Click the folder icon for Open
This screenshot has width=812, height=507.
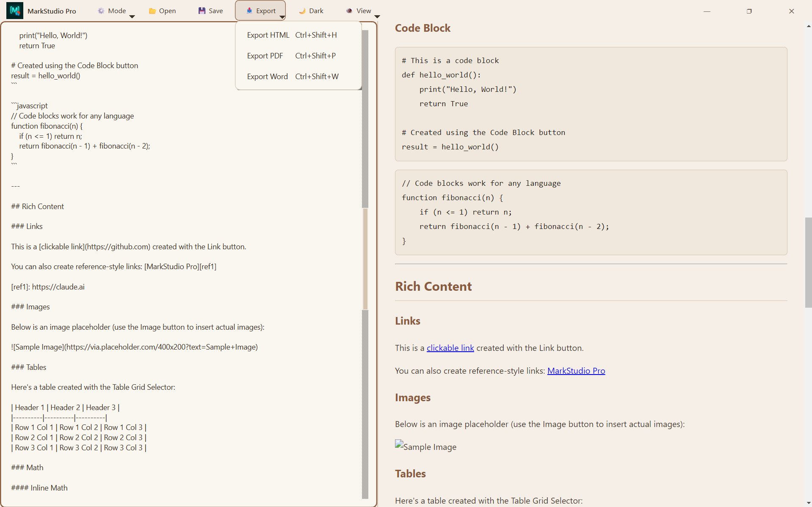tap(152, 11)
